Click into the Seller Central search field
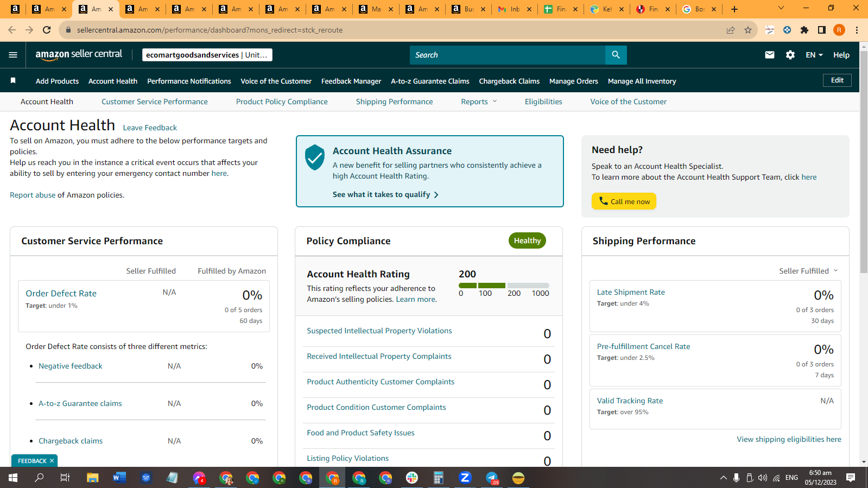 tap(508, 55)
